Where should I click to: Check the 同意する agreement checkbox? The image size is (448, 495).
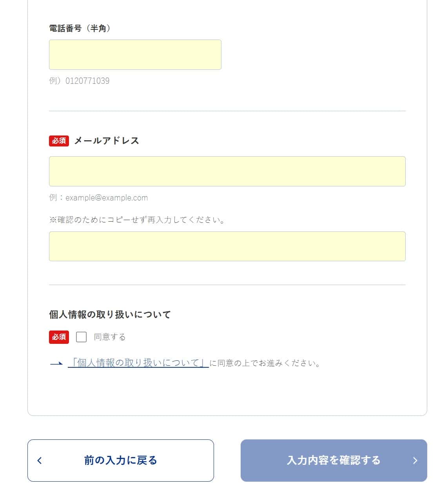click(81, 337)
